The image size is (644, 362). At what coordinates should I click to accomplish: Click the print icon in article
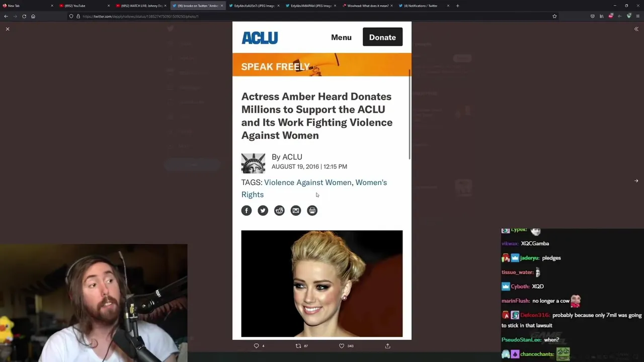pyautogui.click(x=312, y=211)
